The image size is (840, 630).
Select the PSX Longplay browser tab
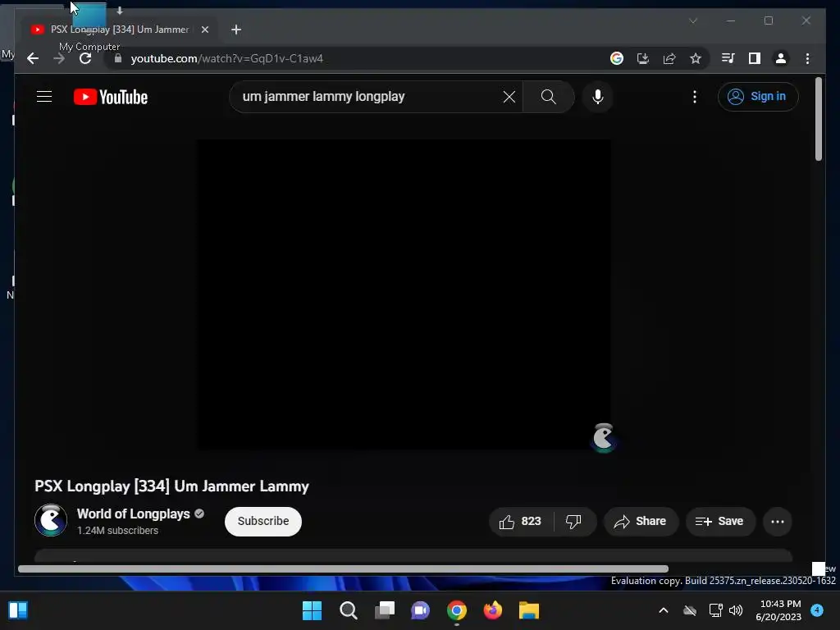[x=119, y=30]
